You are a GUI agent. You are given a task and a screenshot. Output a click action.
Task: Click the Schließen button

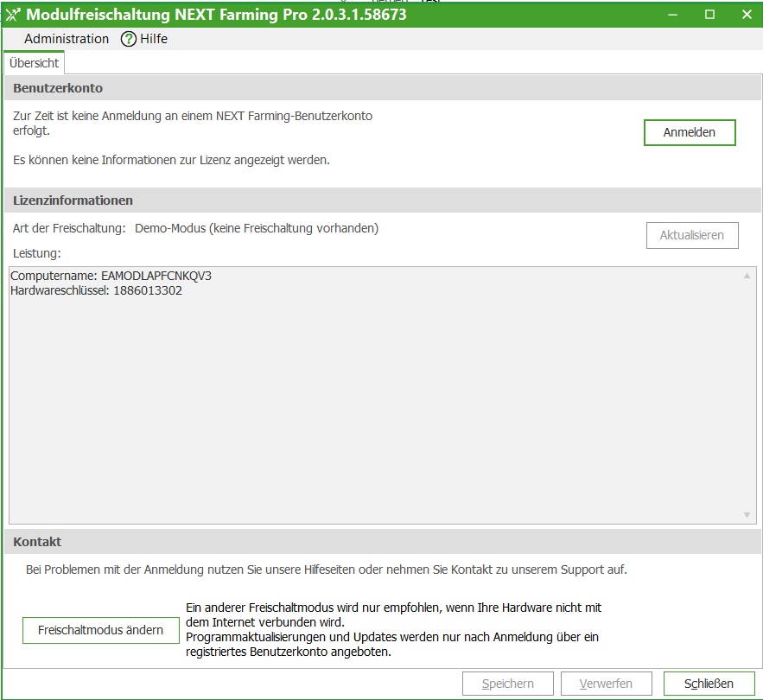[709, 684]
